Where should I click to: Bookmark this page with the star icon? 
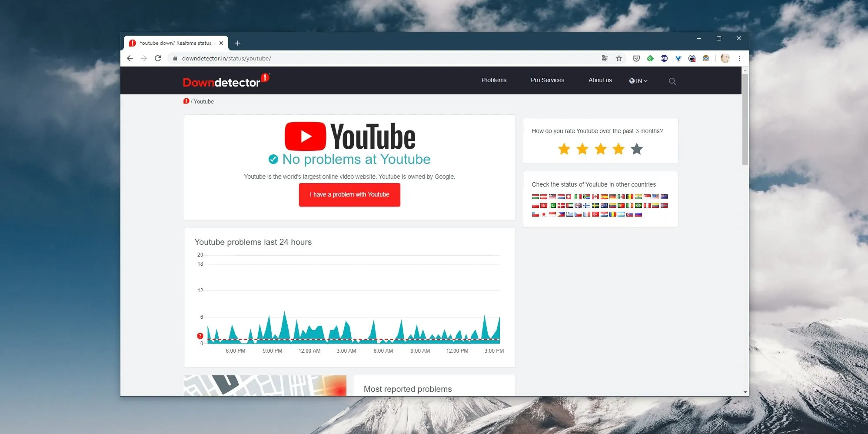[x=619, y=58]
